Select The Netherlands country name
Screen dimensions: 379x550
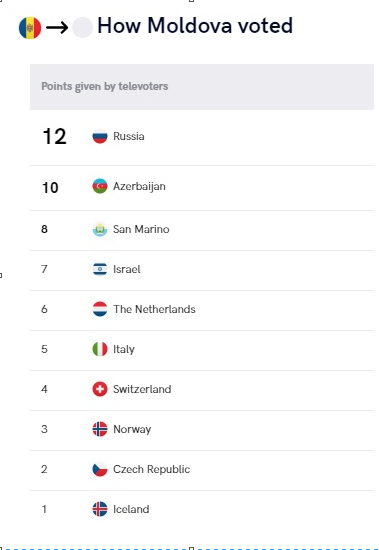pos(154,309)
